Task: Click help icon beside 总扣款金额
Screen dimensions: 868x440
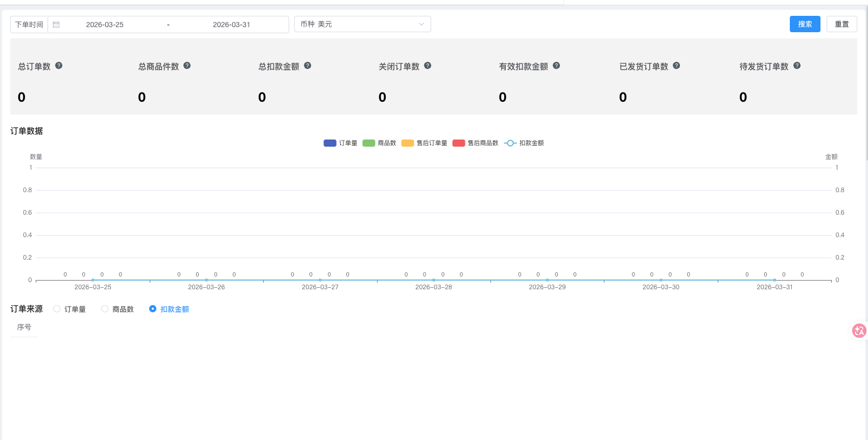Action: tap(308, 65)
